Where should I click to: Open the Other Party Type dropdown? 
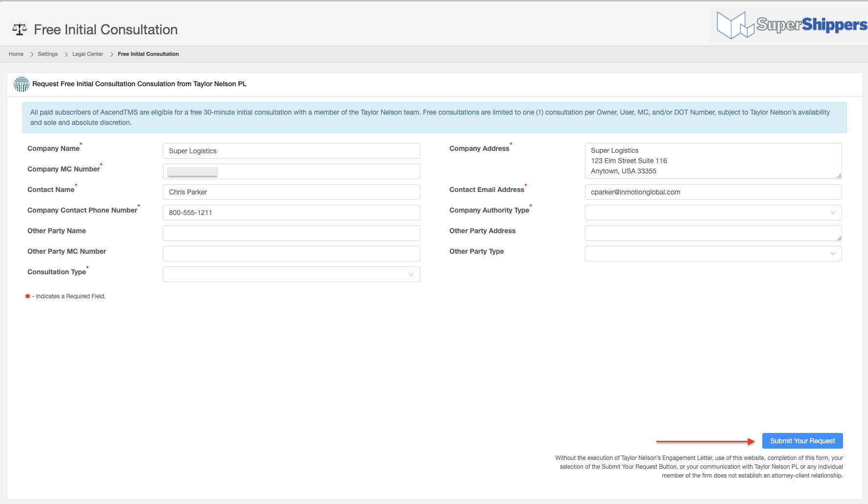(713, 254)
